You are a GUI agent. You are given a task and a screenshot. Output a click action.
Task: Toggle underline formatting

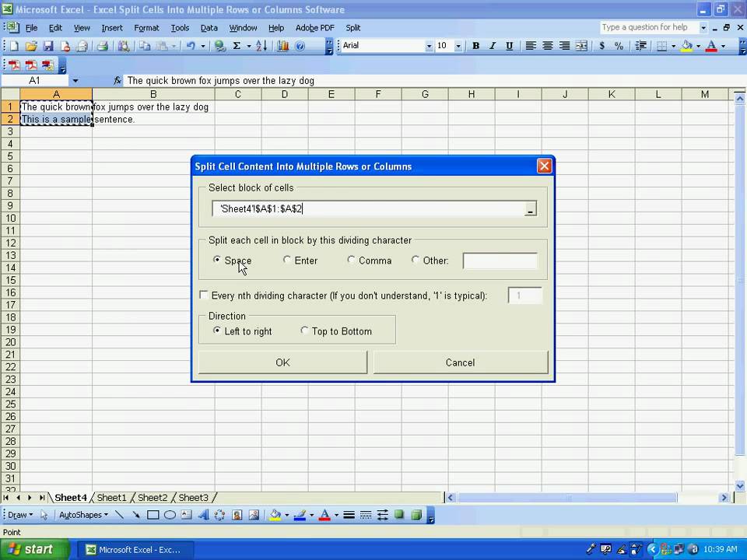(x=509, y=46)
